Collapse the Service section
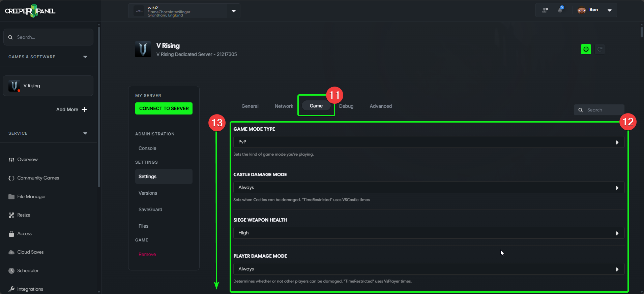 (x=85, y=133)
